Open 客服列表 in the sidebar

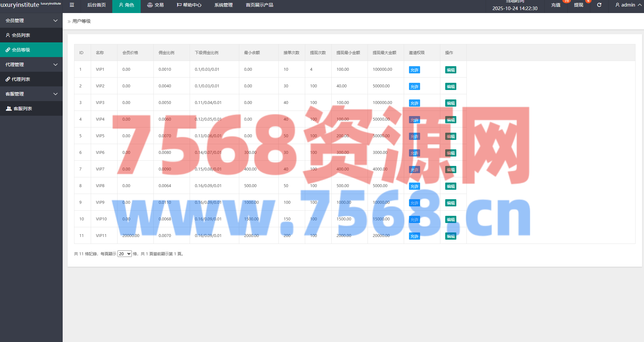point(31,109)
